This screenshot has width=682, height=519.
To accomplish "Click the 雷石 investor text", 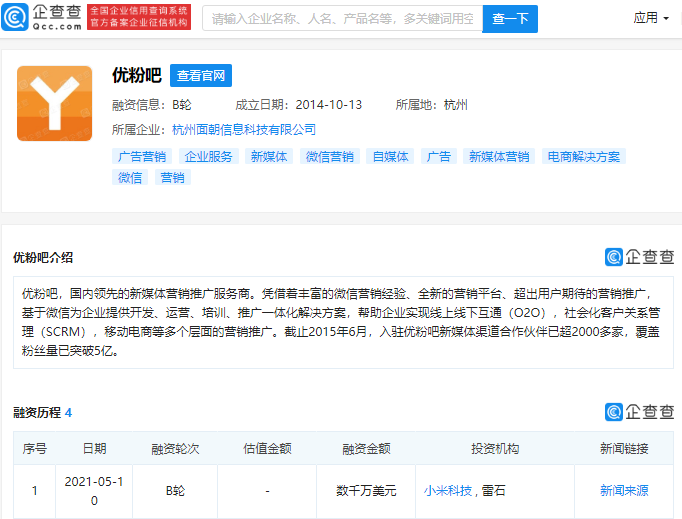I will pyautogui.click(x=493, y=491).
